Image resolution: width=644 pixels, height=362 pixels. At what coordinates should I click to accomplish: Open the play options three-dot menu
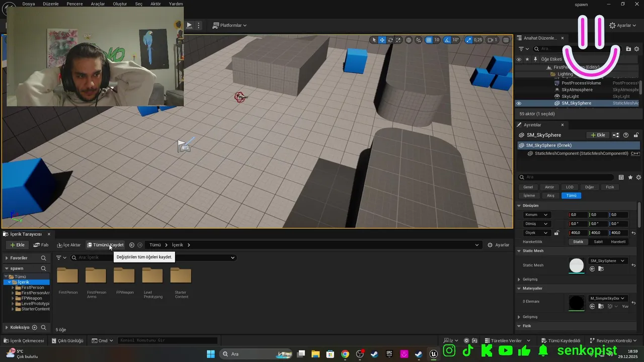tap(199, 25)
